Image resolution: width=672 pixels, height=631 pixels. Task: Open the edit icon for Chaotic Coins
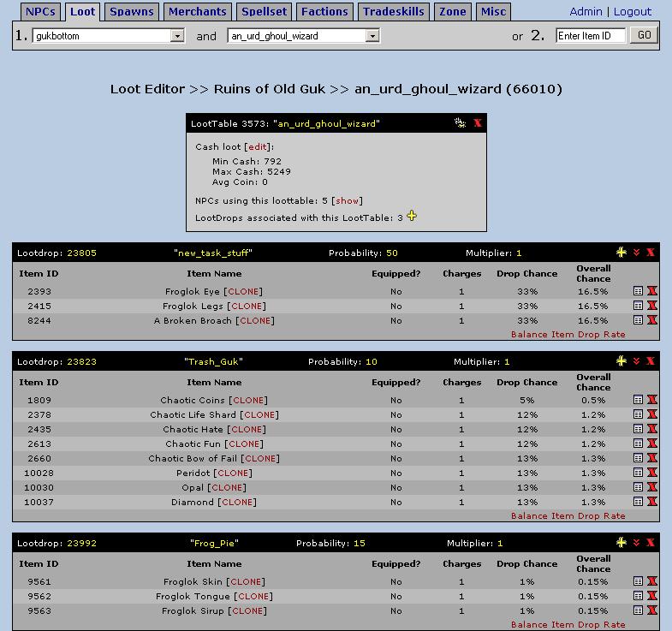coord(638,400)
